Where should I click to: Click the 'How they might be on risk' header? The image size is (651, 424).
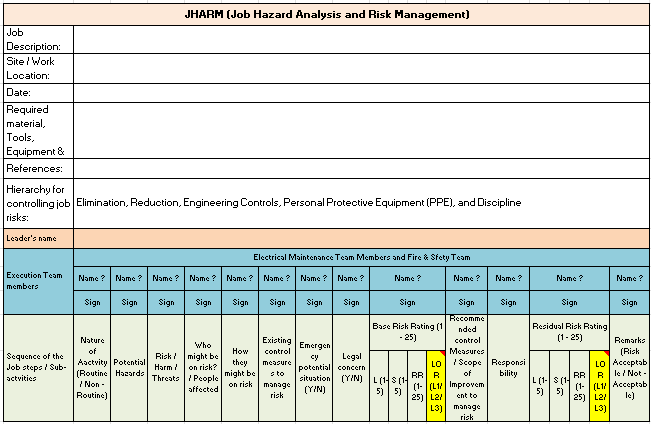(x=240, y=368)
